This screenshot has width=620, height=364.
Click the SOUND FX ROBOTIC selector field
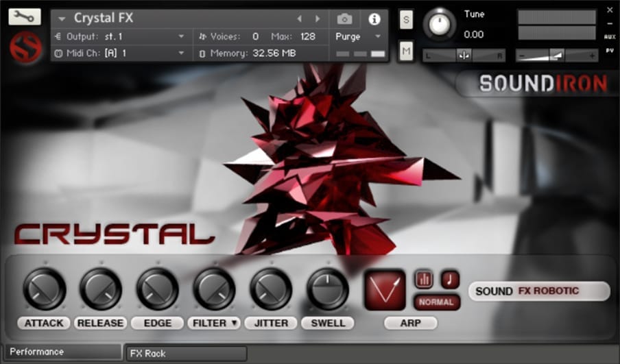tap(539, 291)
